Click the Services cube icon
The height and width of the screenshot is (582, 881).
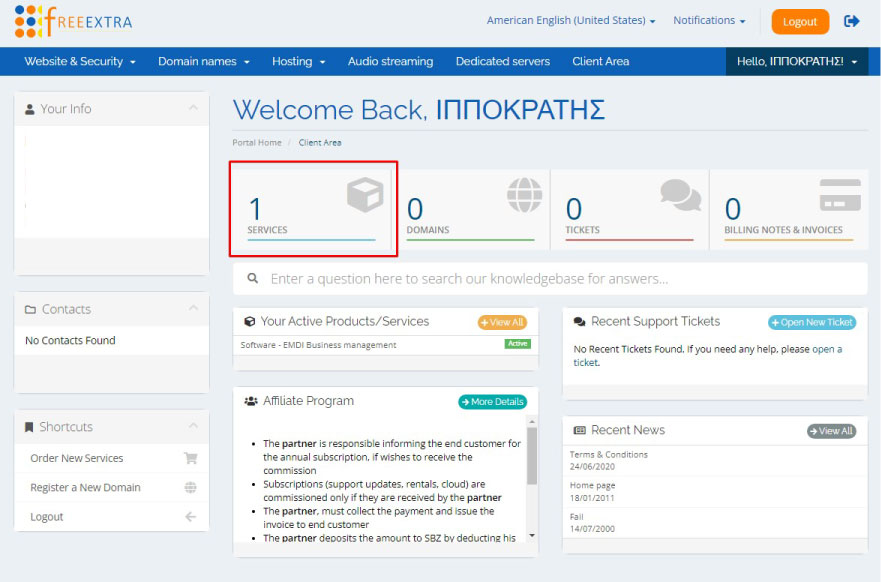pyautogui.click(x=364, y=195)
